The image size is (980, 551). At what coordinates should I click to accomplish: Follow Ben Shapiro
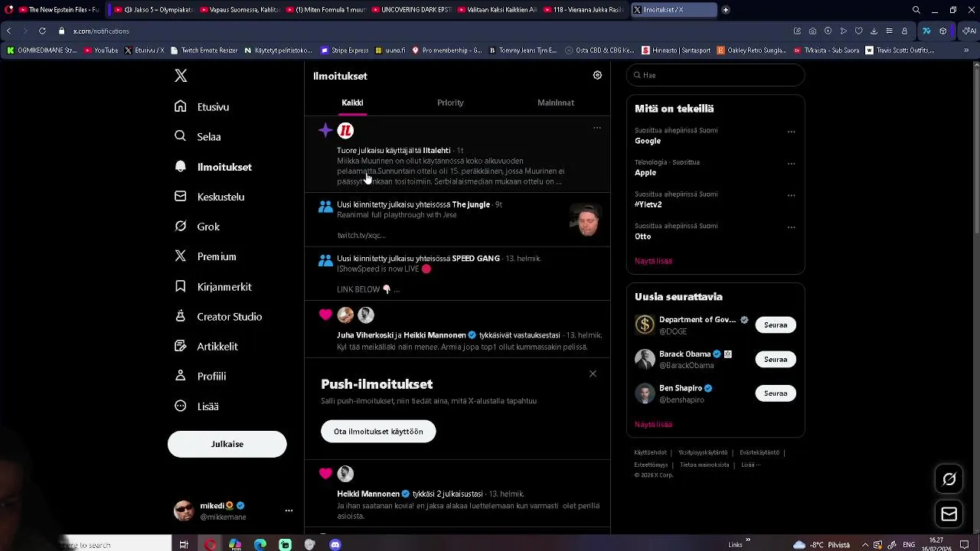(776, 393)
